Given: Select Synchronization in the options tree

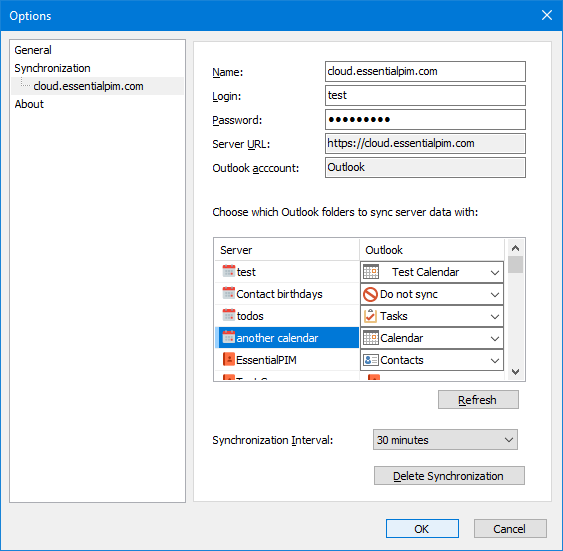Looking at the screenshot, I should (x=52, y=68).
